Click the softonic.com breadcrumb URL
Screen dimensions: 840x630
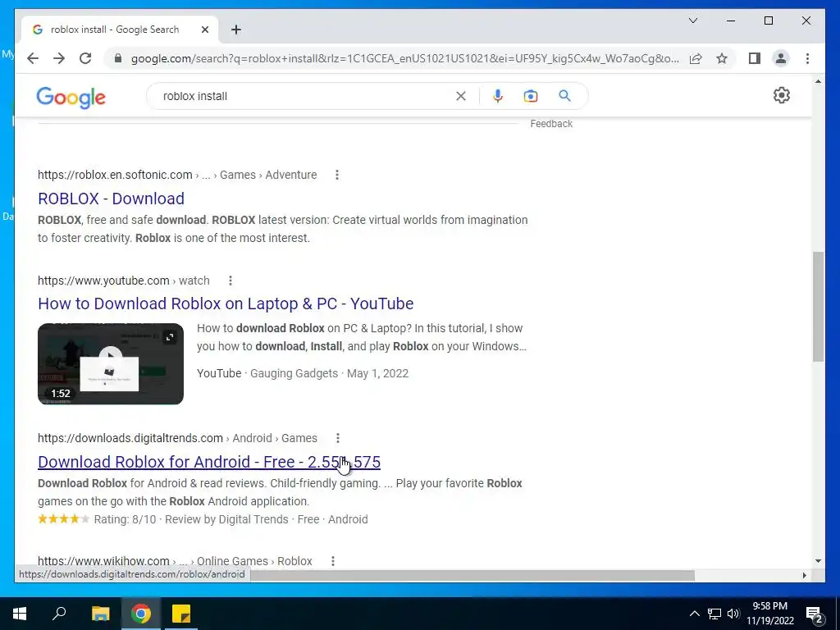point(115,175)
